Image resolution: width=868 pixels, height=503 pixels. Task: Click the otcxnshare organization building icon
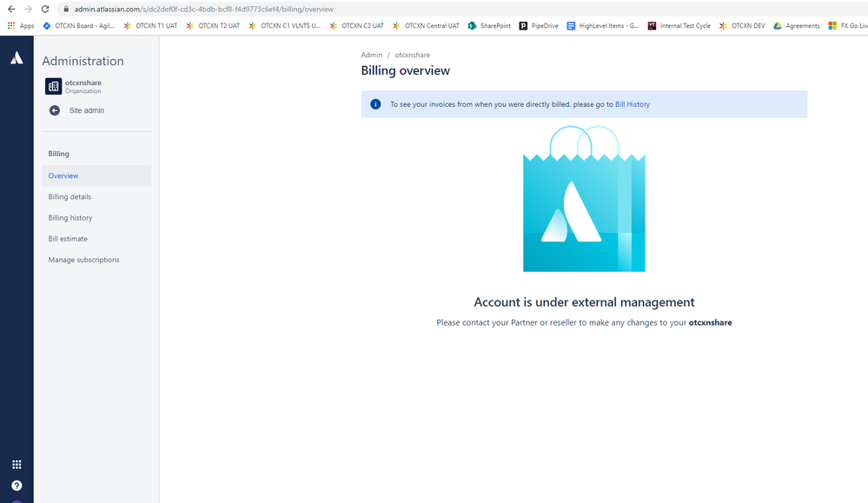[53, 86]
